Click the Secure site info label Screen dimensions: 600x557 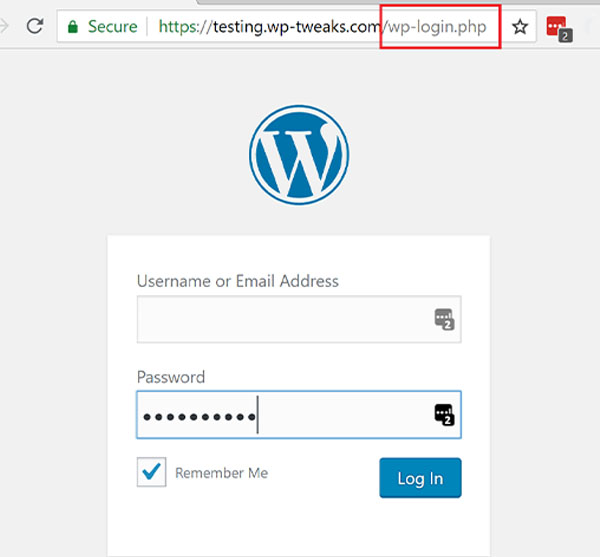[x=112, y=27]
